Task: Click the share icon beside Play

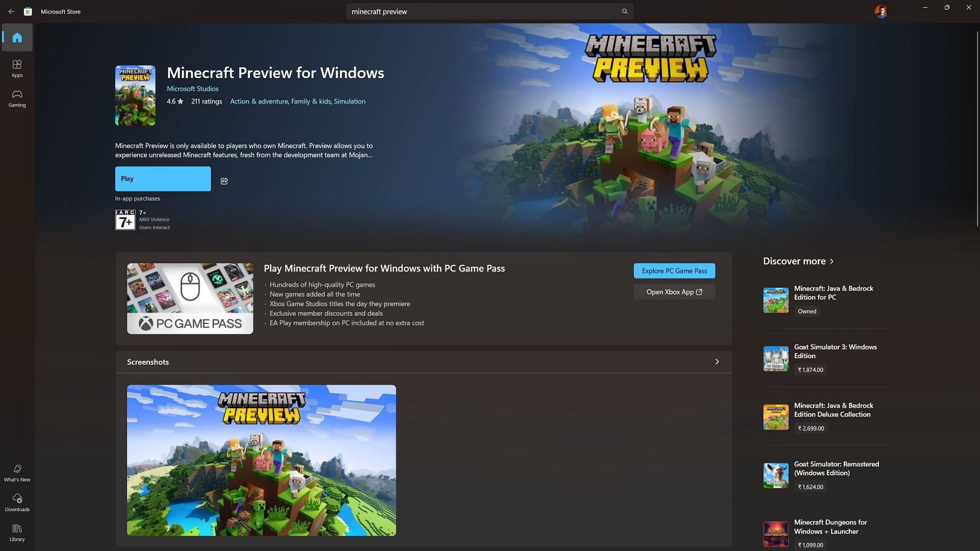Action: [x=224, y=181]
